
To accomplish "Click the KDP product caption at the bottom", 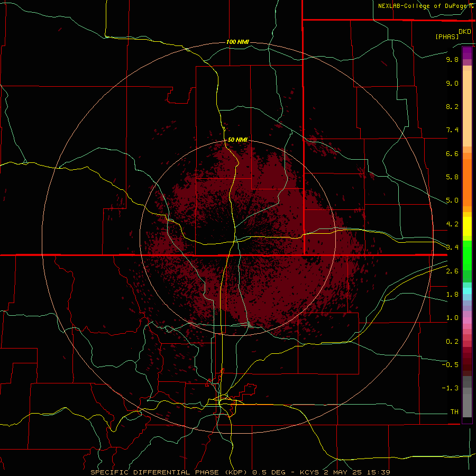I will [x=240, y=472].
